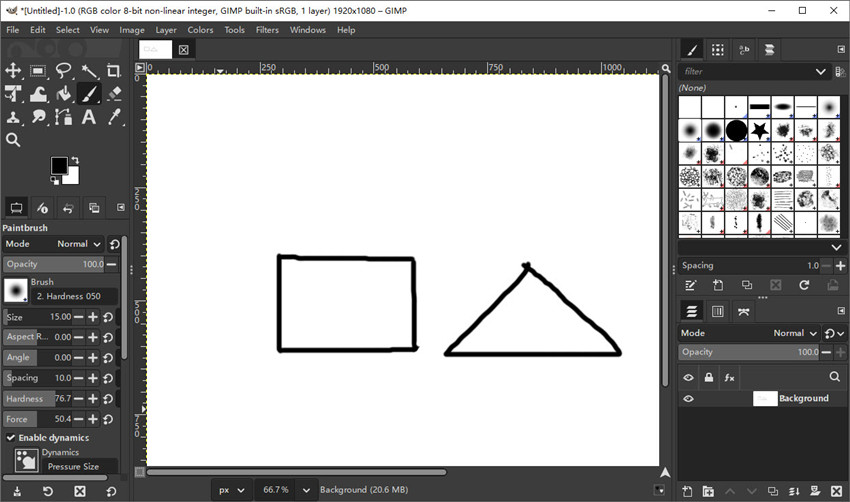Open the Colors menu

200,30
